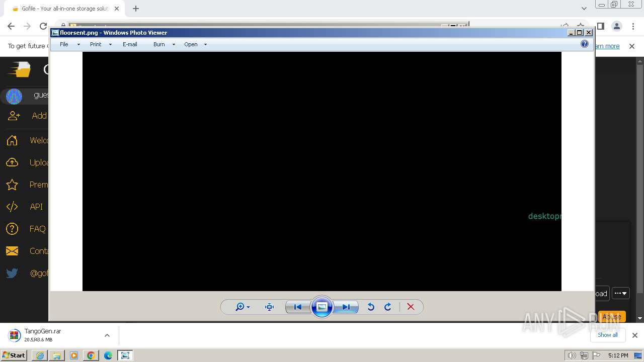Open the File menu in Photo Viewer
This screenshot has width=644, height=362.
[64, 44]
